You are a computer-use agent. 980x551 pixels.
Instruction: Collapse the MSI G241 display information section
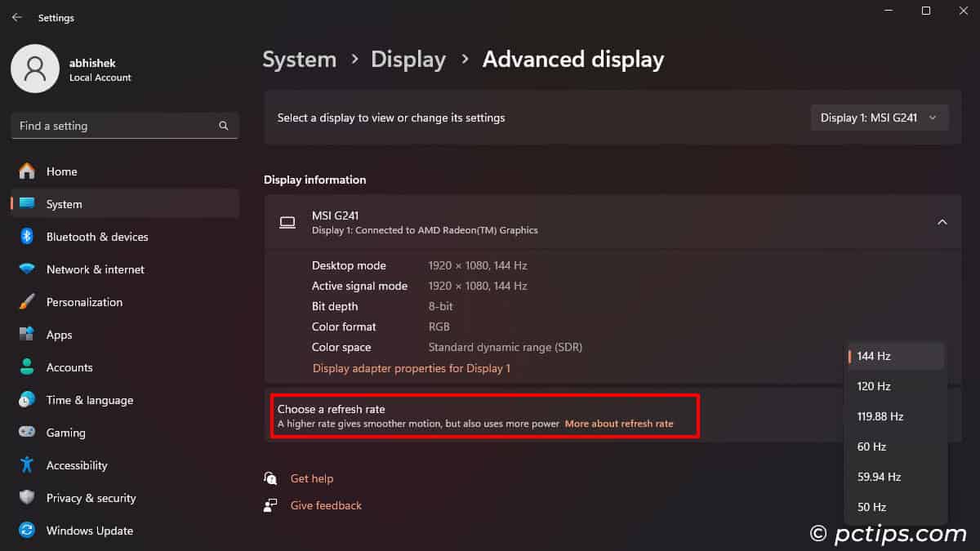pyautogui.click(x=942, y=222)
